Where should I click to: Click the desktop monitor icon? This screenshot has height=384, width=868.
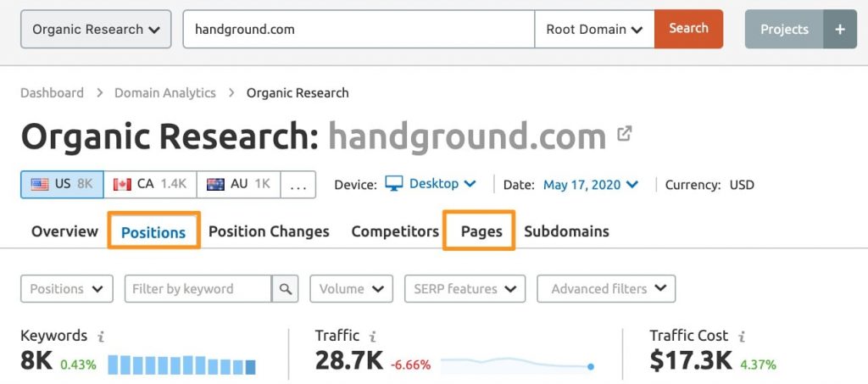click(393, 184)
